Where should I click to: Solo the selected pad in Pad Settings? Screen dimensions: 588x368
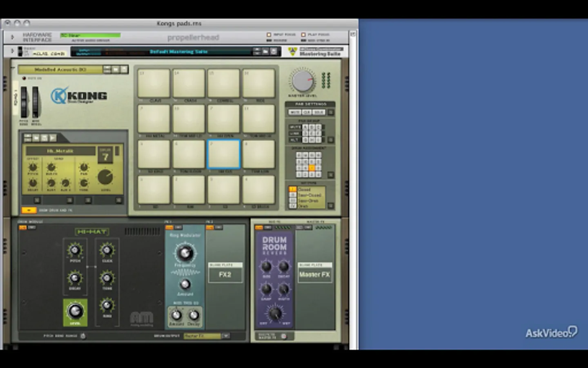(x=319, y=112)
